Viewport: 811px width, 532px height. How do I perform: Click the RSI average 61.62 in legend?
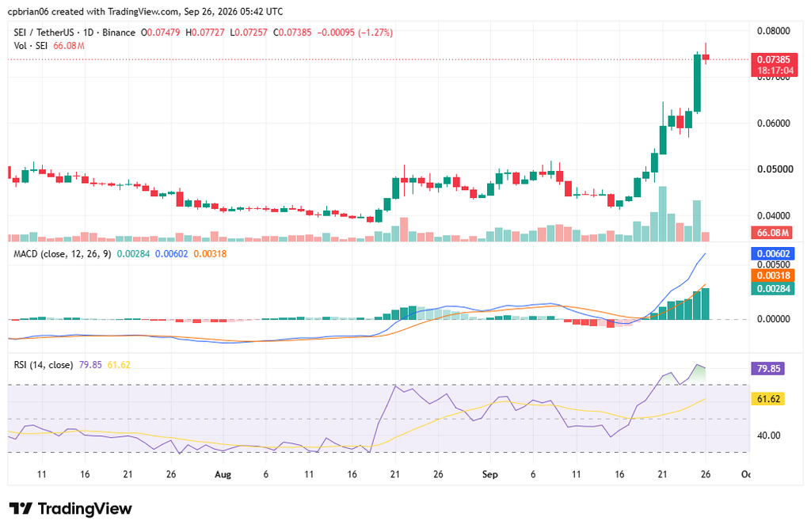tap(119, 365)
